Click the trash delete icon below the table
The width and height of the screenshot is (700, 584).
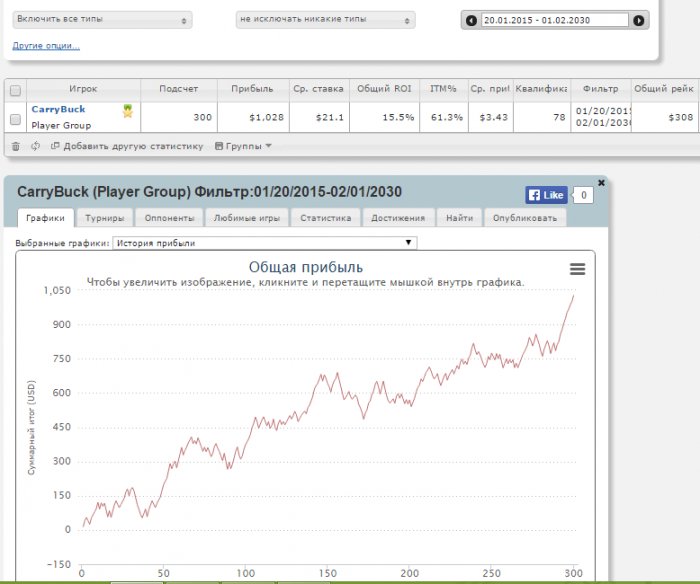click(x=16, y=146)
